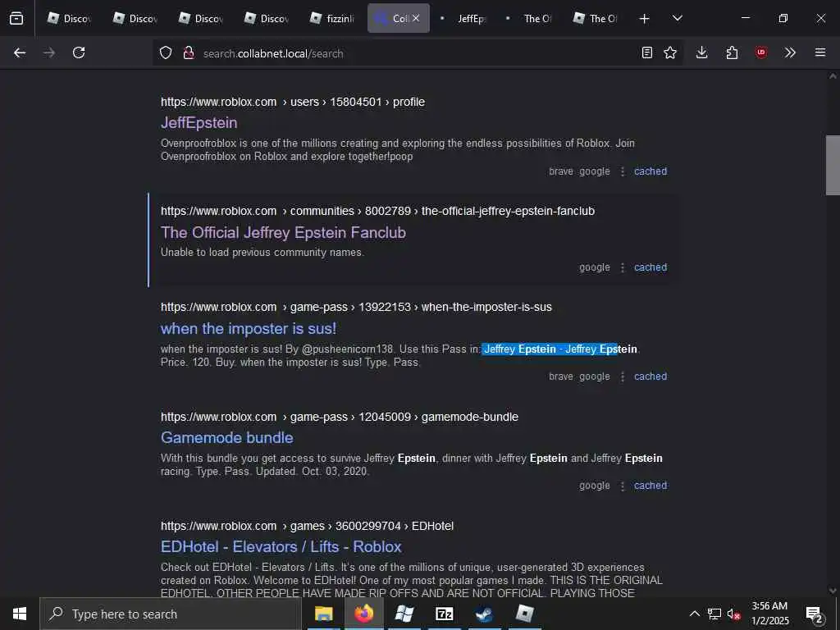Switch to the first The Of tab

click(x=530, y=18)
